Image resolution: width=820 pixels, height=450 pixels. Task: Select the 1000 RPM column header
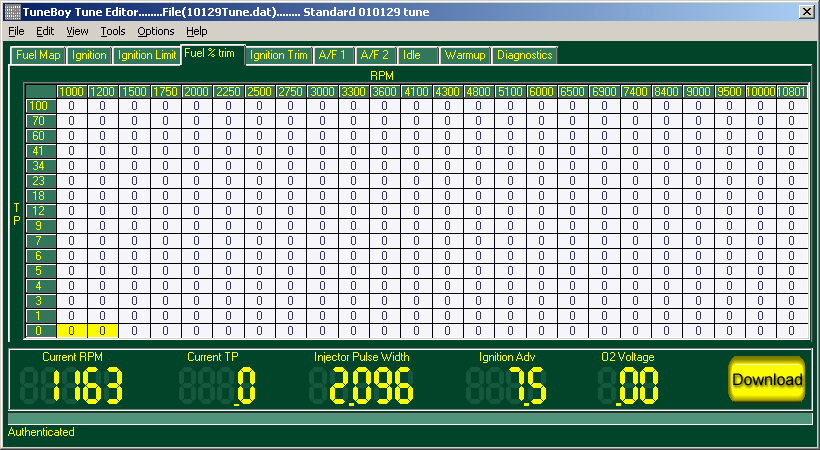pos(72,92)
